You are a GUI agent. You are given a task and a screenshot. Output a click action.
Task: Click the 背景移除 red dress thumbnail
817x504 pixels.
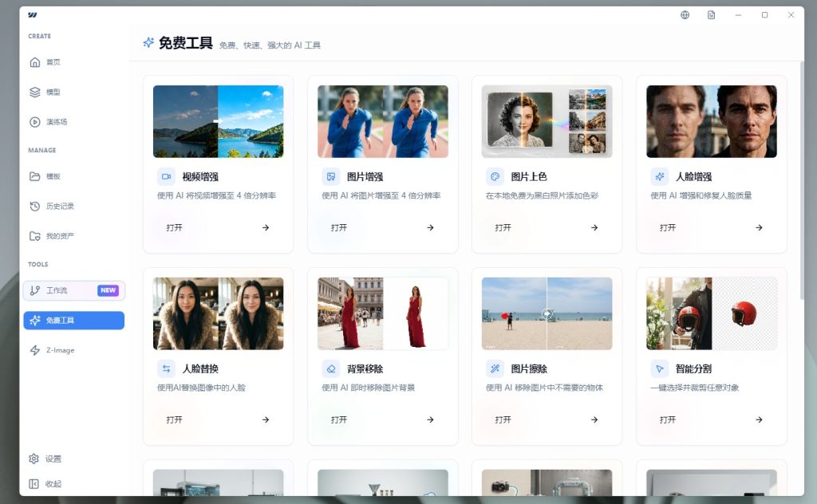383,313
